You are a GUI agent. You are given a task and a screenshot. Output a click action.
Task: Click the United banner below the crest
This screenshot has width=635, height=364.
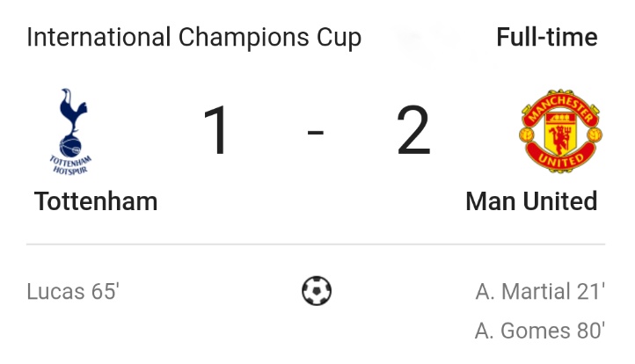point(561,162)
